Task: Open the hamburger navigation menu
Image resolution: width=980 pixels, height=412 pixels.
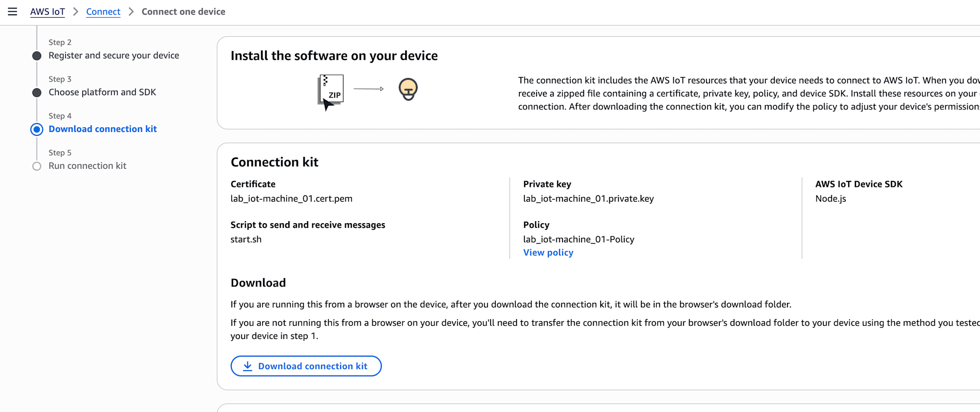Action: click(x=13, y=12)
